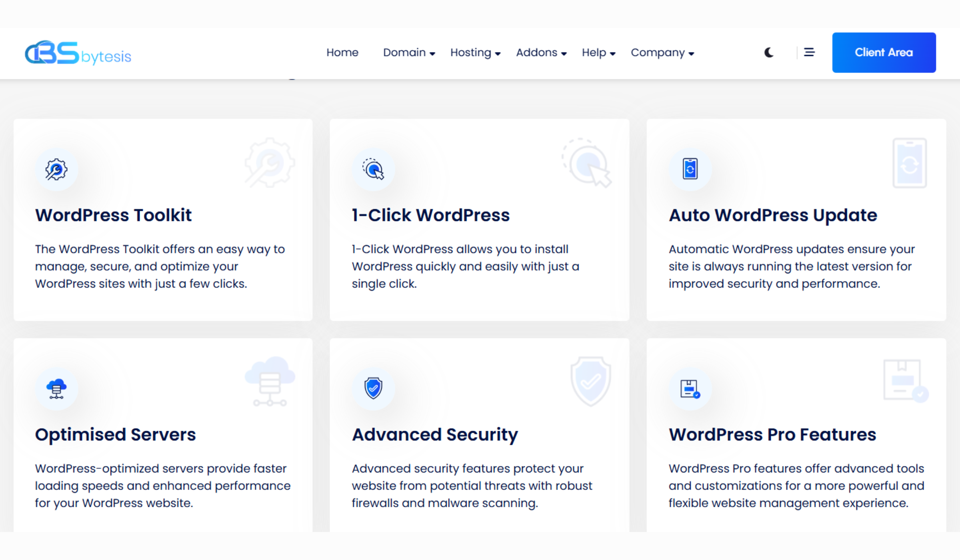Click the WordPress Toolkit heading
This screenshot has height=560, width=960.
tap(113, 215)
